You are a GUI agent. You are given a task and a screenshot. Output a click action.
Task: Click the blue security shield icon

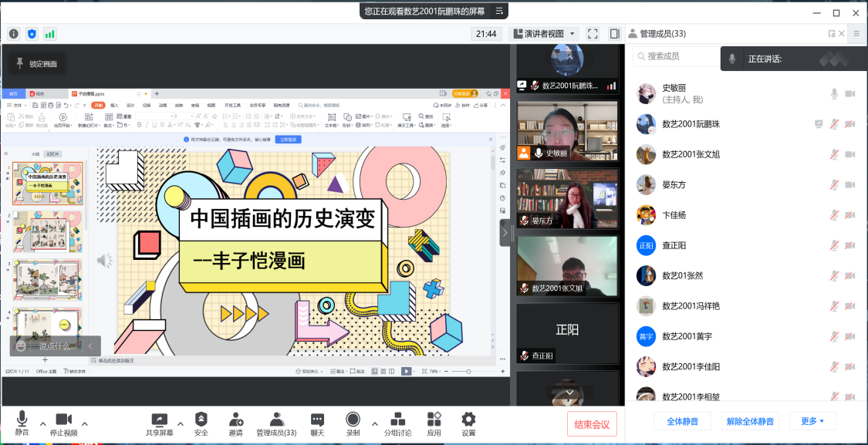coord(32,34)
